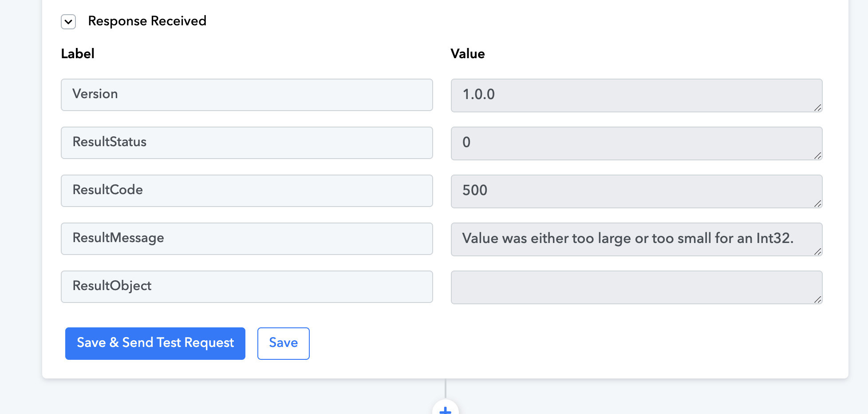Click the ResultStatus value box showing 0

(x=636, y=143)
